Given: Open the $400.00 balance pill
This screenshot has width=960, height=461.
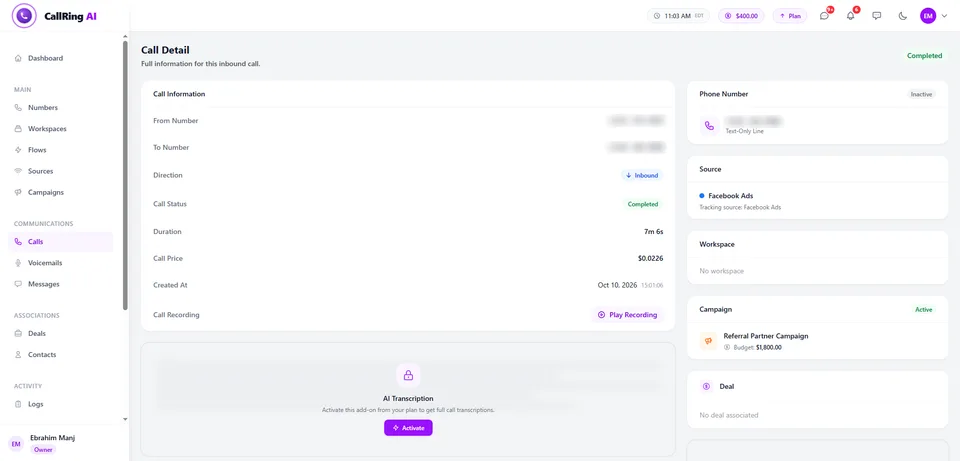Looking at the screenshot, I should point(741,16).
